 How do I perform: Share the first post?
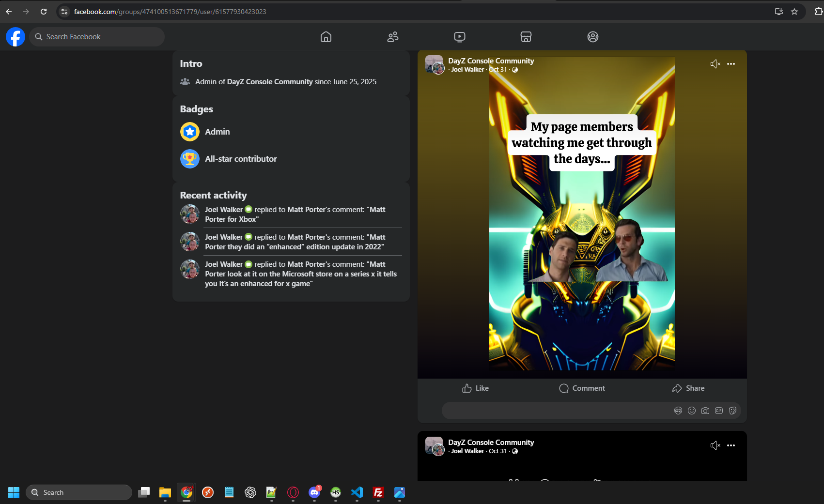coord(688,388)
